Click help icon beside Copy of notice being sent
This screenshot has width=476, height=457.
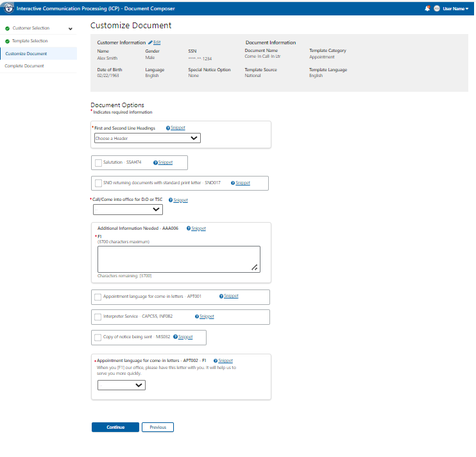pyautogui.click(x=175, y=337)
